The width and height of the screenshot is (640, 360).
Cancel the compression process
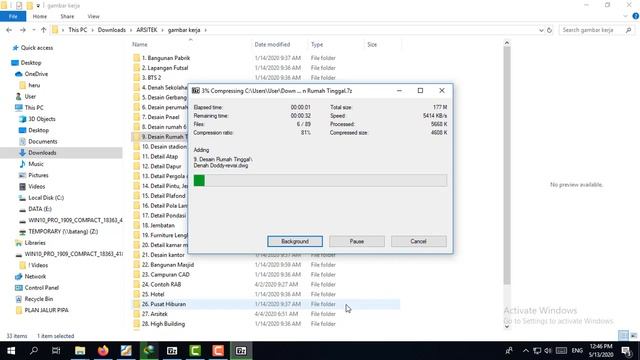tap(418, 241)
